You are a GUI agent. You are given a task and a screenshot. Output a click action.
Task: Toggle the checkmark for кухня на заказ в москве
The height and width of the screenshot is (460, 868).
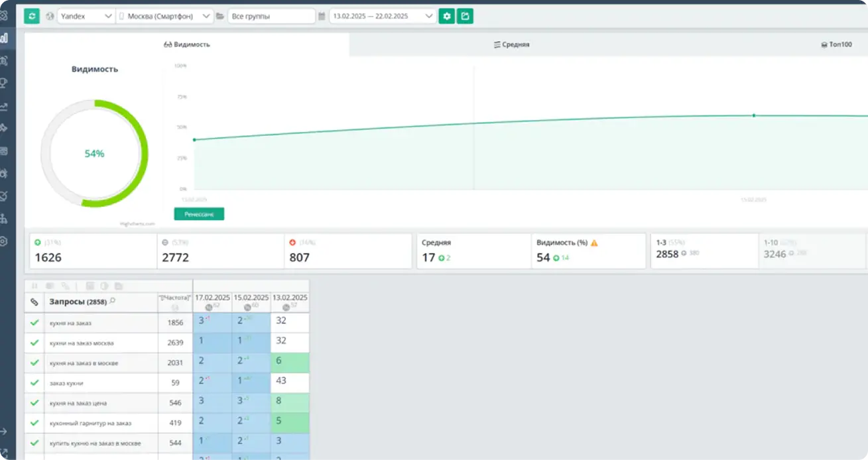34,363
